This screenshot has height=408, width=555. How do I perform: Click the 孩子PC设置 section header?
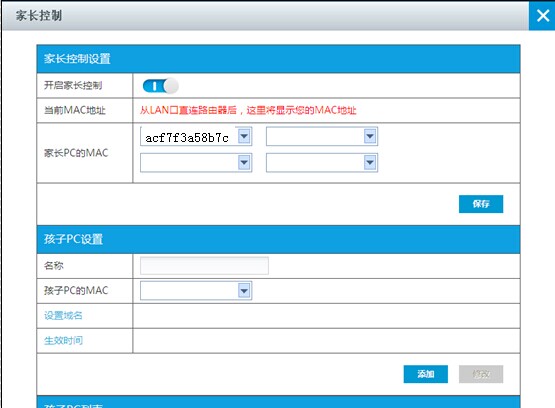pos(278,239)
